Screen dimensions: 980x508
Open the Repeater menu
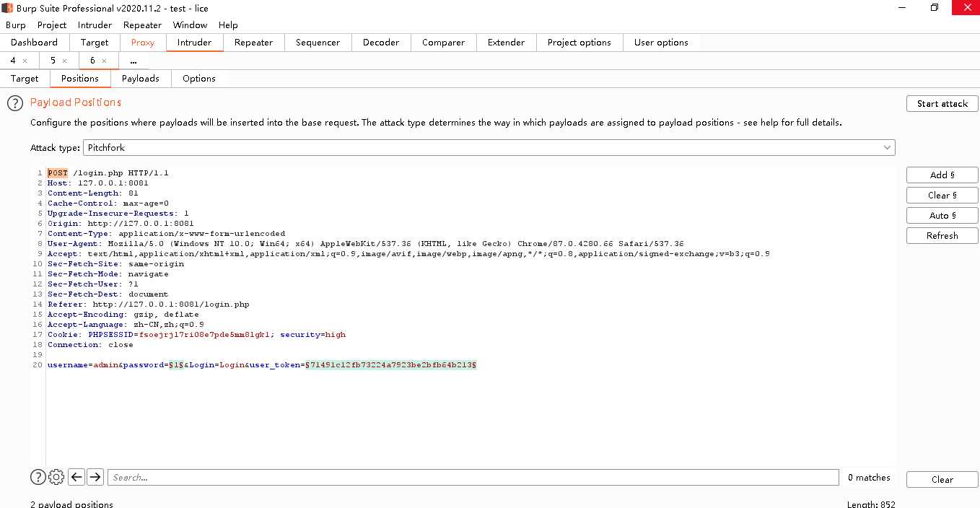pyautogui.click(x=142, y=25)
